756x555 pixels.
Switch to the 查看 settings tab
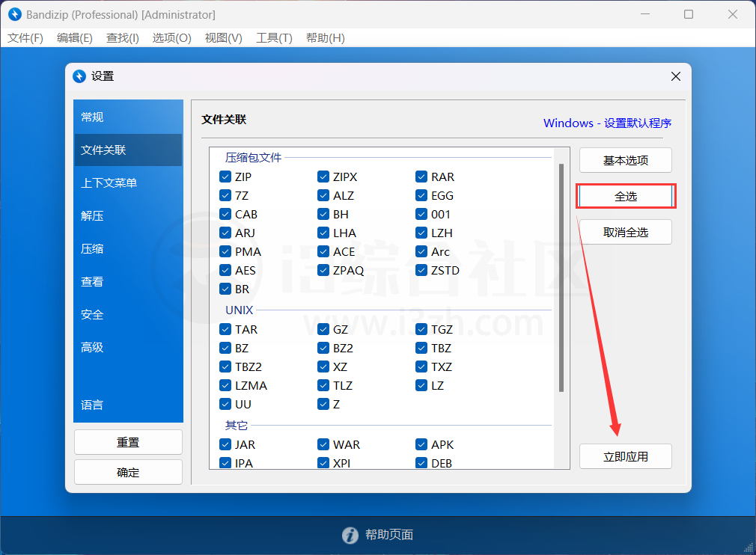(128, 282)
